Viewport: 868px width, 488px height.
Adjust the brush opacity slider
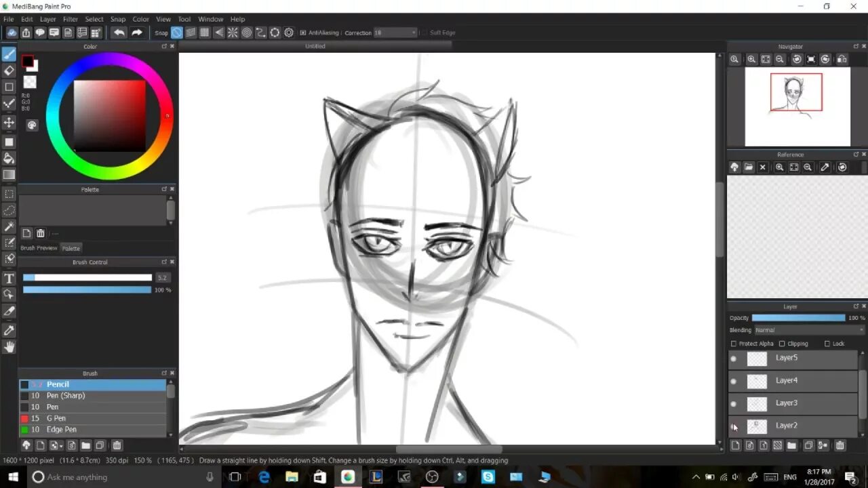87,290
